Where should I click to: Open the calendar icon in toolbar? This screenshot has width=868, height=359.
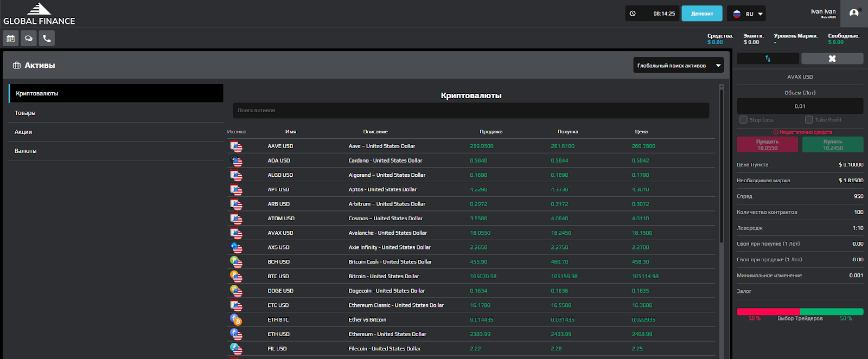pos(10,39)
